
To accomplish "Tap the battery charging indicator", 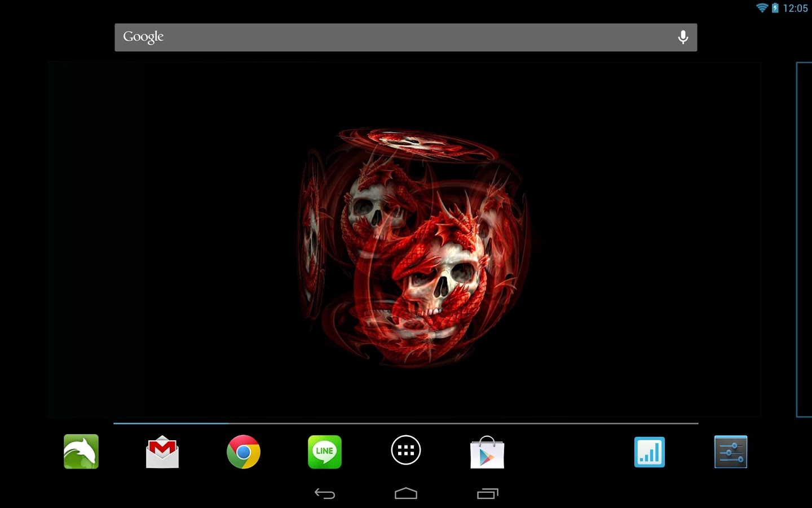I will tap(775, 8).
